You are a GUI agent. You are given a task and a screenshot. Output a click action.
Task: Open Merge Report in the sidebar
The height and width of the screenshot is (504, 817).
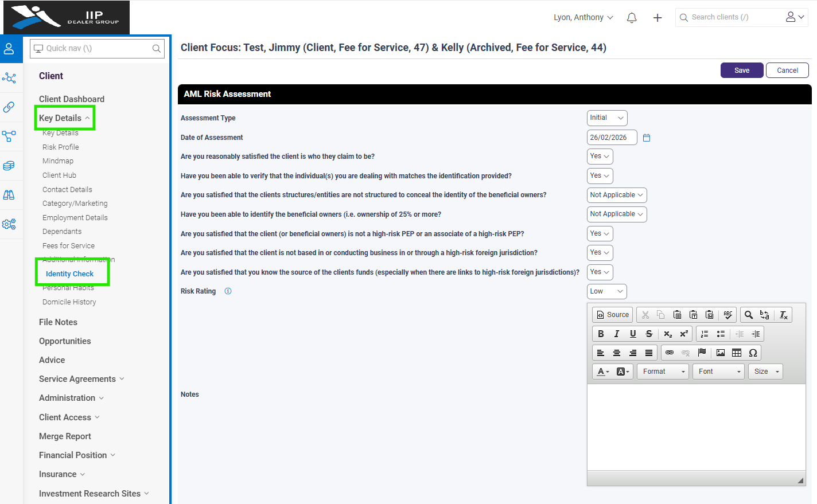[x=65, y=436]
